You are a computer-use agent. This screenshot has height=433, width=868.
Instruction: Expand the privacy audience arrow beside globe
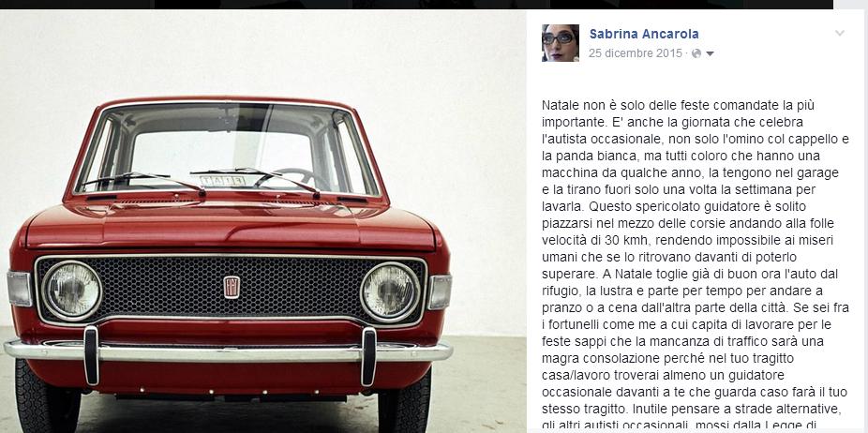tap(711, 53)
